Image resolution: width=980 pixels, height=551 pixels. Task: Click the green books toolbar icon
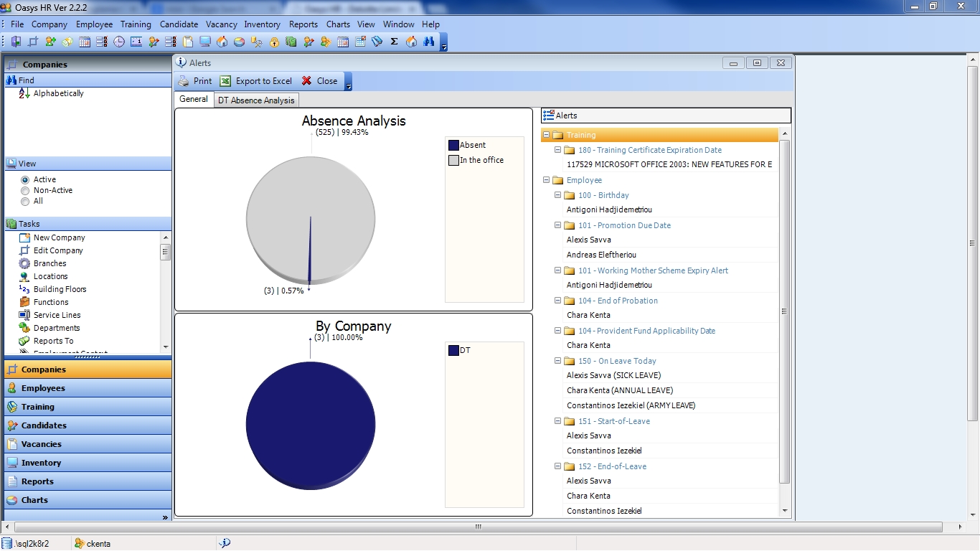pyautogui.click(x=291, y=42)
